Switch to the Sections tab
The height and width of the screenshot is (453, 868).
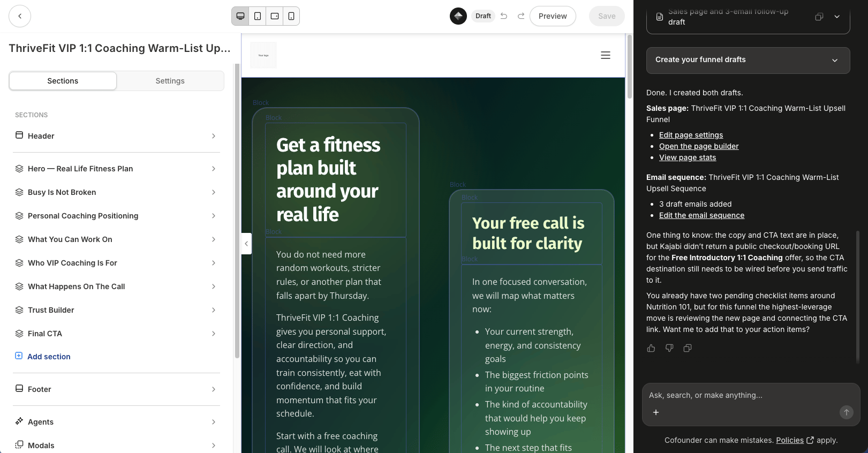point(63,81)
